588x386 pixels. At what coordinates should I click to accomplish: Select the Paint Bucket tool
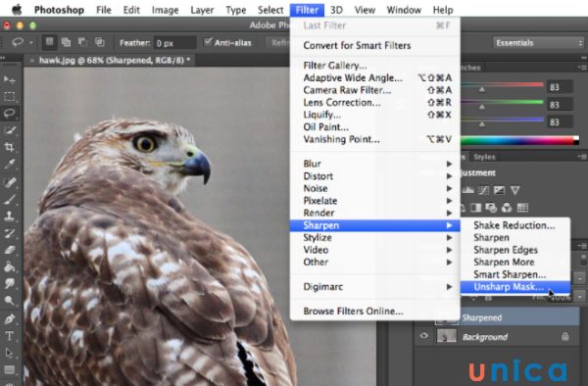coord(10,266)
